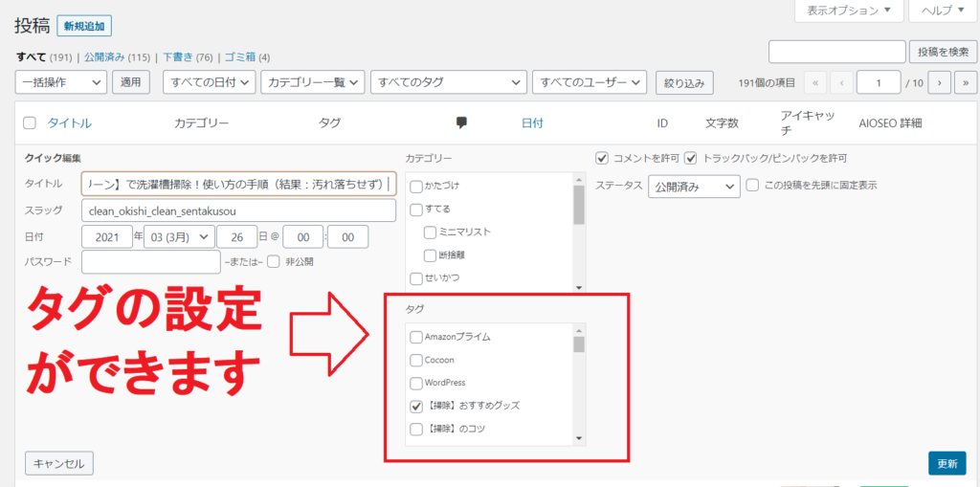Open the ヘルプ tab
This screenshot has width=980, height=487.
click(x=943, y=11)
